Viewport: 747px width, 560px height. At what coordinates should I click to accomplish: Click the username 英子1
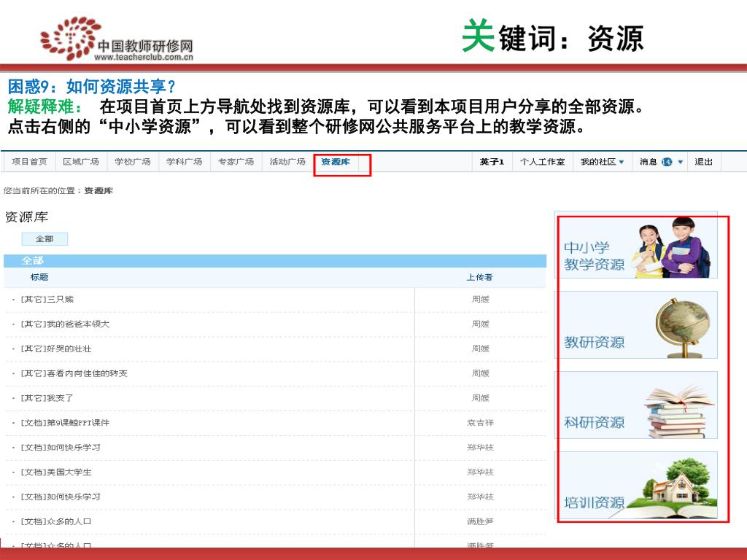pyautogui.click(x=492, y=162)
